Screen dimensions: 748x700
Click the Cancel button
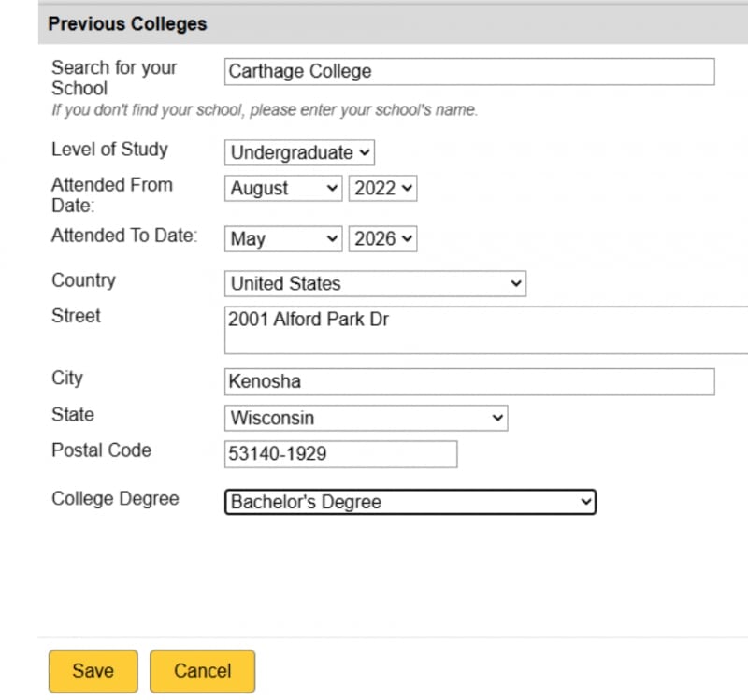click(x=202, y=670)
